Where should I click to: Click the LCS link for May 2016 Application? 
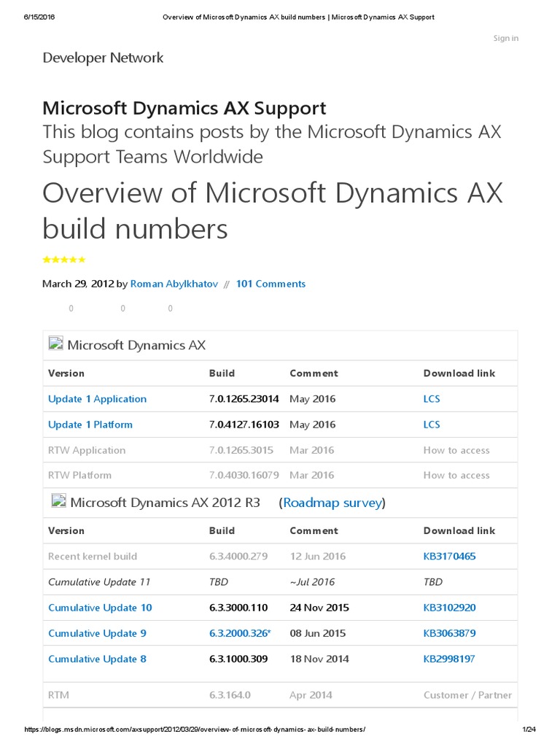point(432,399)
